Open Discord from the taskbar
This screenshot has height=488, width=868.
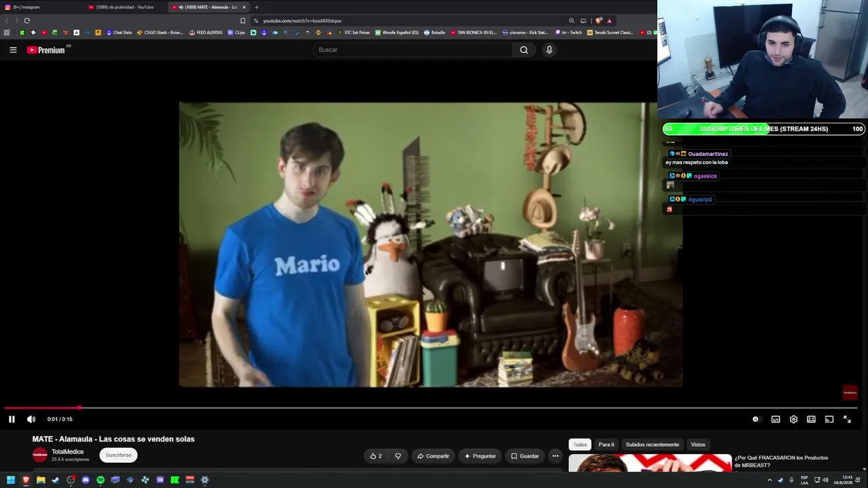point(85,480)
